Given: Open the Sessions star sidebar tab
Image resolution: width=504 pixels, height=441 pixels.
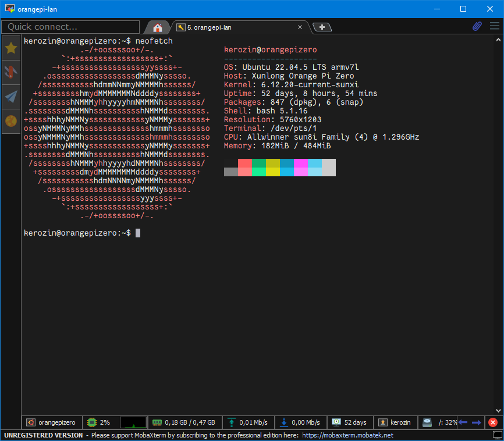Looking at the screenshot, I should coord(11,48).
